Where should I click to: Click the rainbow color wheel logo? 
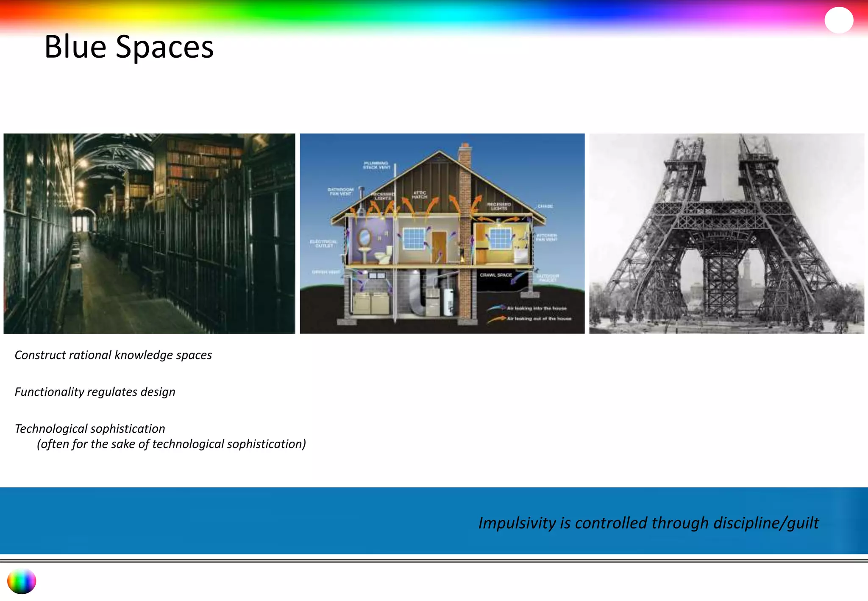pyautogui.click(x=22, y=581)
